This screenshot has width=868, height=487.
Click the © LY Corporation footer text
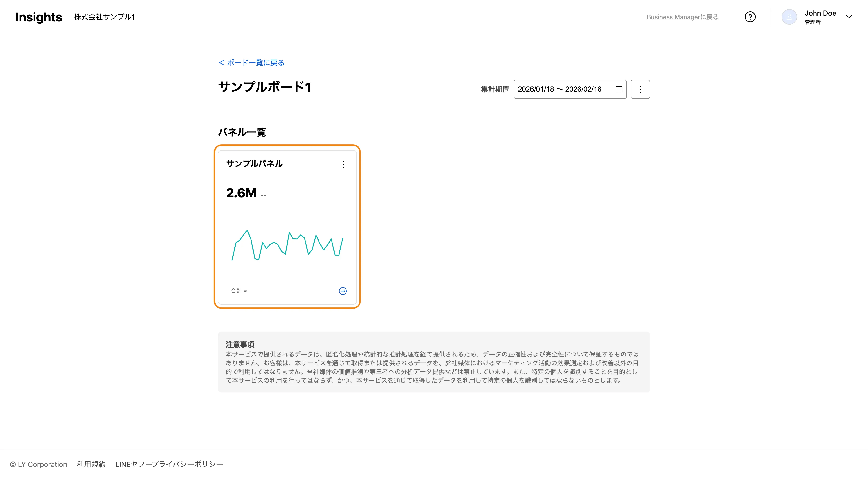[x=38, y=464]
